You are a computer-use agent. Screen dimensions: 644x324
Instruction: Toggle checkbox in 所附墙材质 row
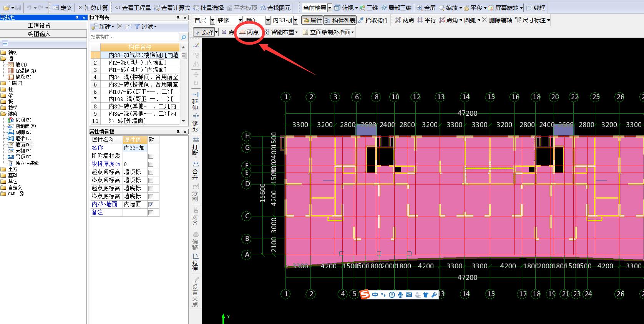pyautogui.click(x=151, y=156)
